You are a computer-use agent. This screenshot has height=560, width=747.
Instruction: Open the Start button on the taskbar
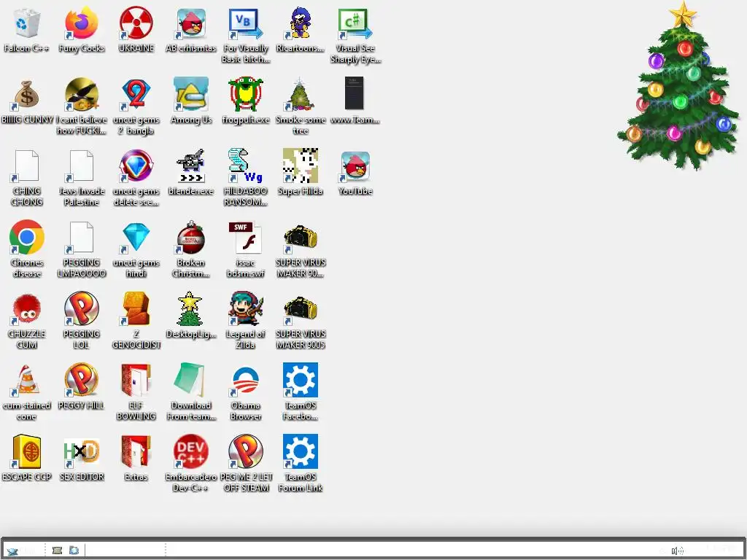click(20, 551)
